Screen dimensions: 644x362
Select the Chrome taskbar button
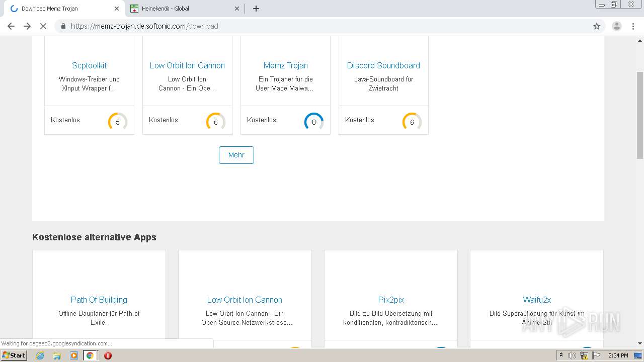[90, 355]
